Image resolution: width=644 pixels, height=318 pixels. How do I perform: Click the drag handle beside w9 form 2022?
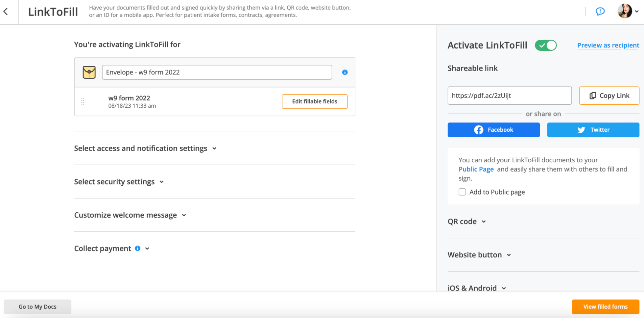coord(83,101)
